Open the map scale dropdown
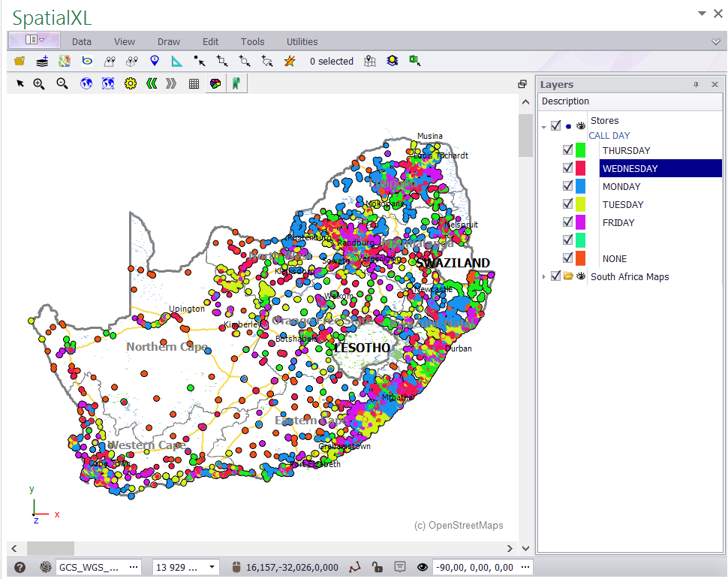The height and width of the screenshot is (579, 728). pos(212,567)
